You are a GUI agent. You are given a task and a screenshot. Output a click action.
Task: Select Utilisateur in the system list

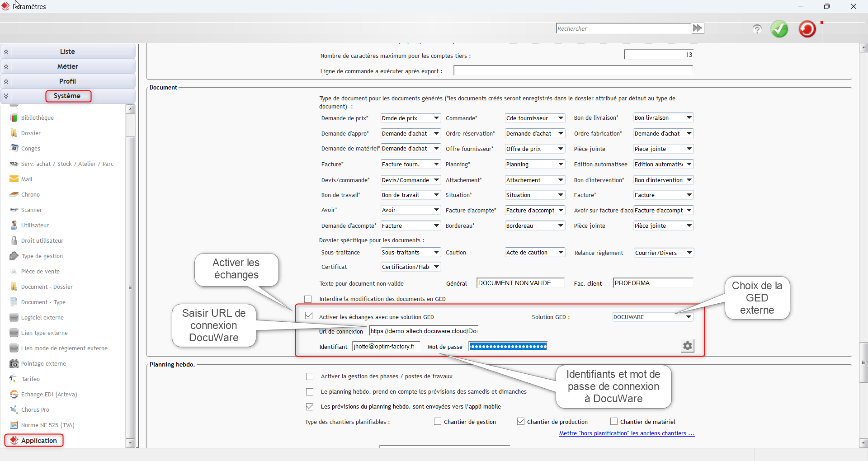(35, 225)
